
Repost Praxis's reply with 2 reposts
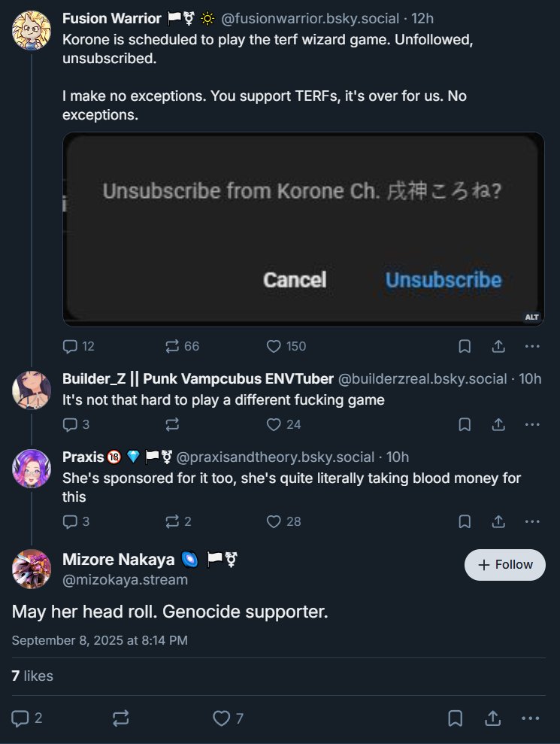coord(173,521)
